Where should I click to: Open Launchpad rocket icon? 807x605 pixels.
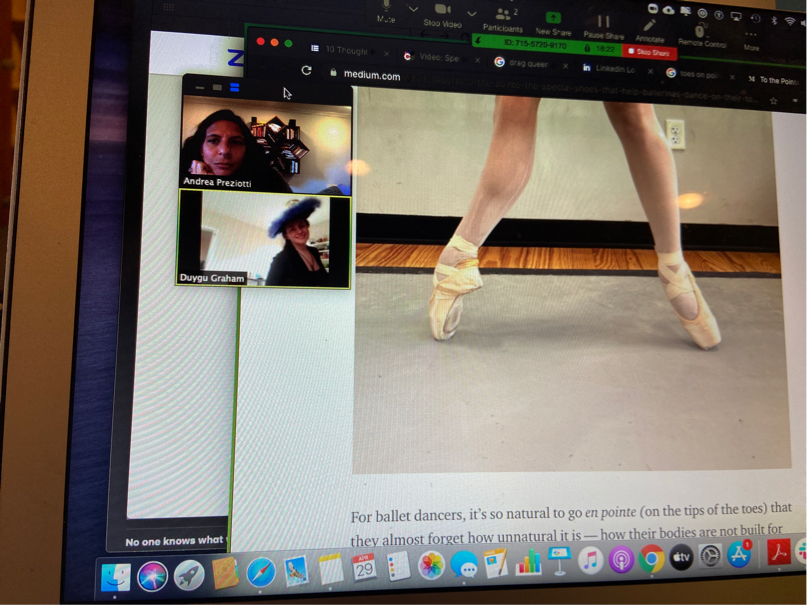click(x=189, y=575)
